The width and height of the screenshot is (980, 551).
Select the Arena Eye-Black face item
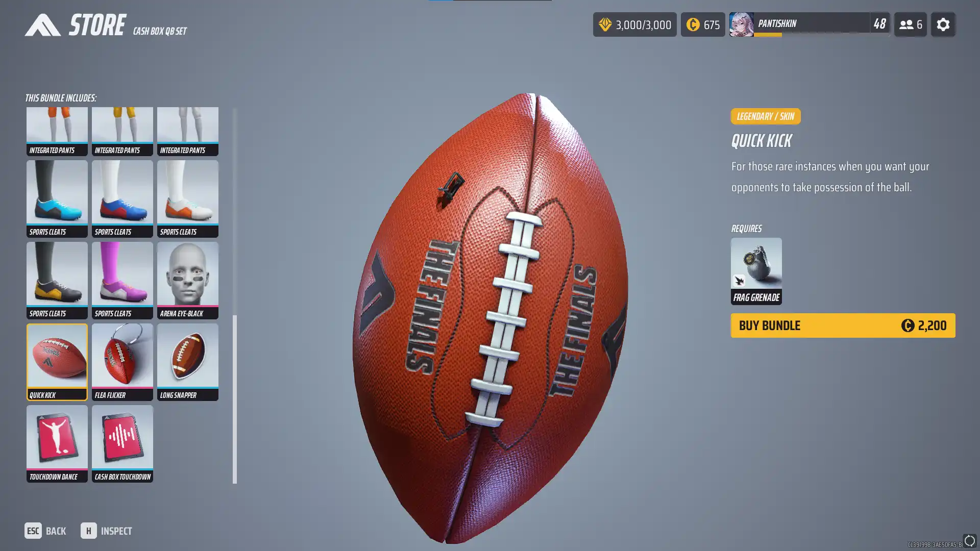[x=188, y=280]
